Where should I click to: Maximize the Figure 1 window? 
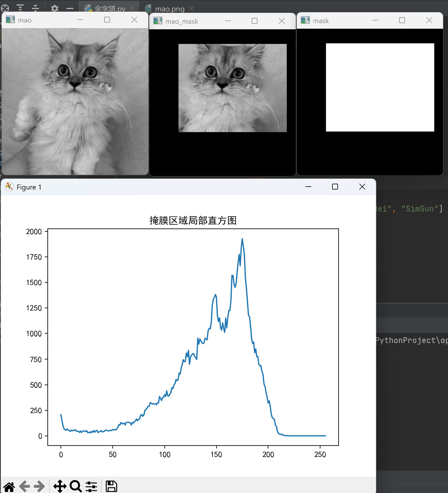[335, 187]
